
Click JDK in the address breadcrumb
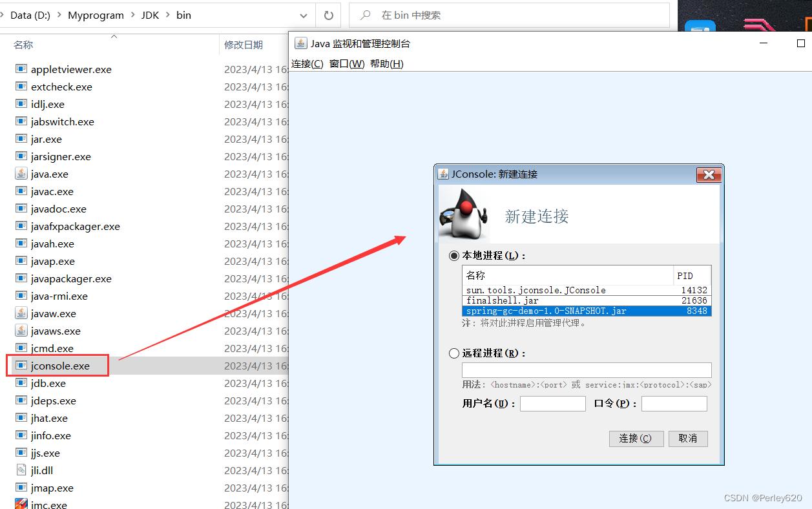(x=150, y=15)
